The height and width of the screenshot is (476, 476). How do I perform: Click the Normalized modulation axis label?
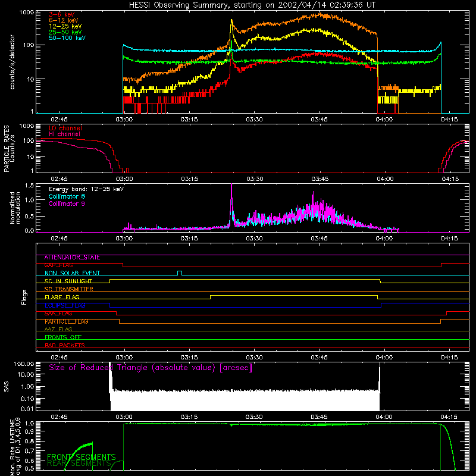click(15, 208)
